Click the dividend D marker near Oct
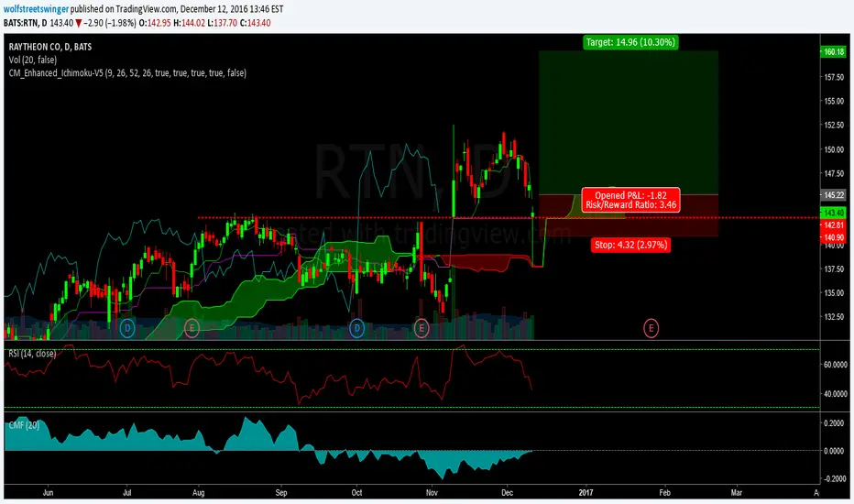The height and width of the screenshot is (504, 854). coord(356,328)
